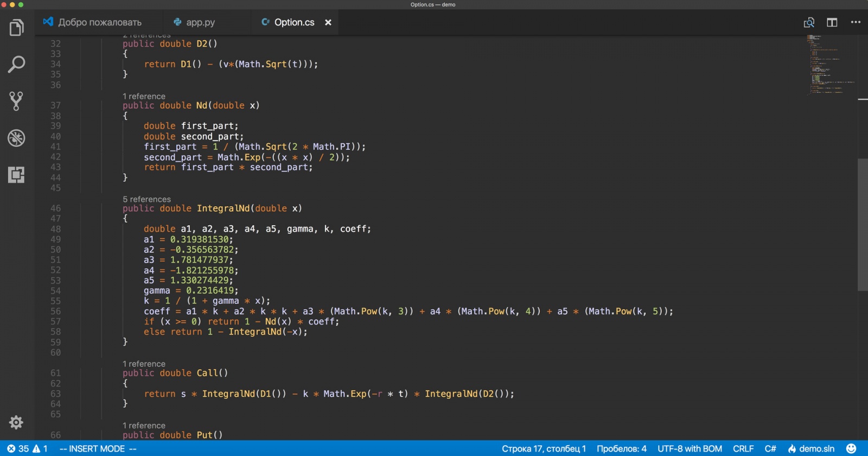Open the editor more actions menu
Screen dimensions: 868x456
[x=856, y=22]
